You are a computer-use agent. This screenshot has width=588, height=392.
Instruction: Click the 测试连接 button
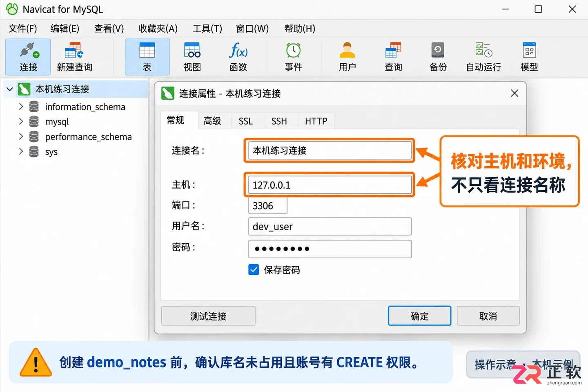[208, 316]
